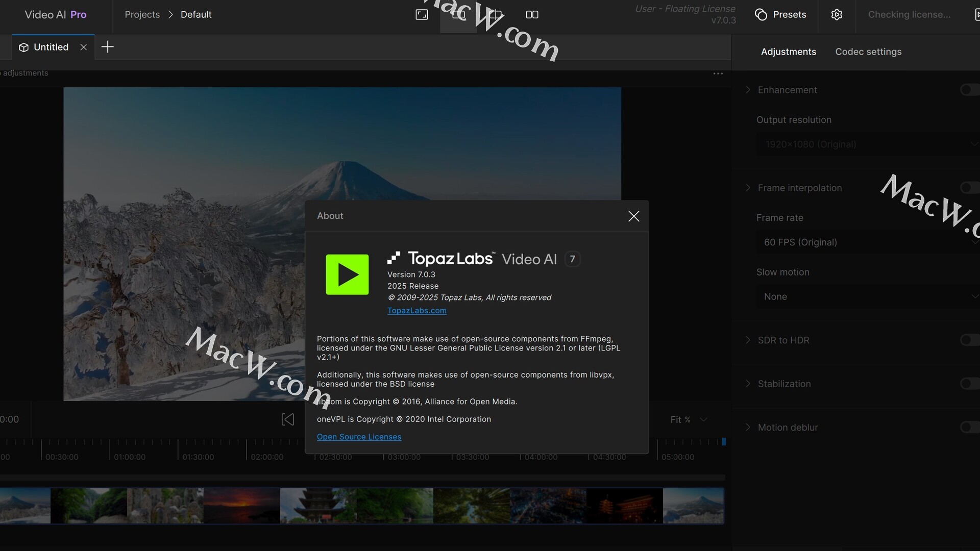Image resolution: width=980 pixels, height=551 pixels.
Task: Click the Topaz Labs logo mark
Action: [393, 258]
